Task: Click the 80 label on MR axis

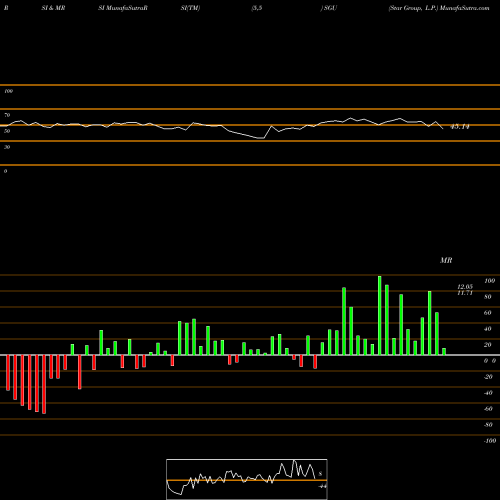Action: 488,297
